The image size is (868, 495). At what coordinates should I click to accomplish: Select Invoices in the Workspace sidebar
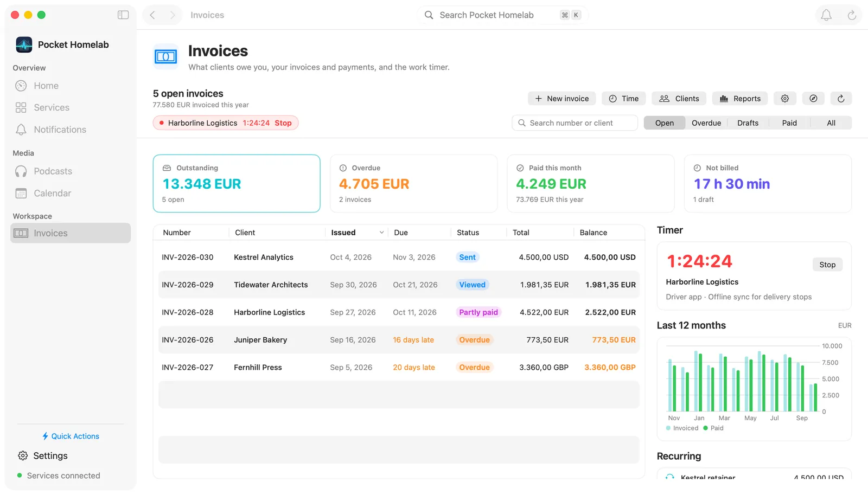pyautogui.click(x=71, y=233)
